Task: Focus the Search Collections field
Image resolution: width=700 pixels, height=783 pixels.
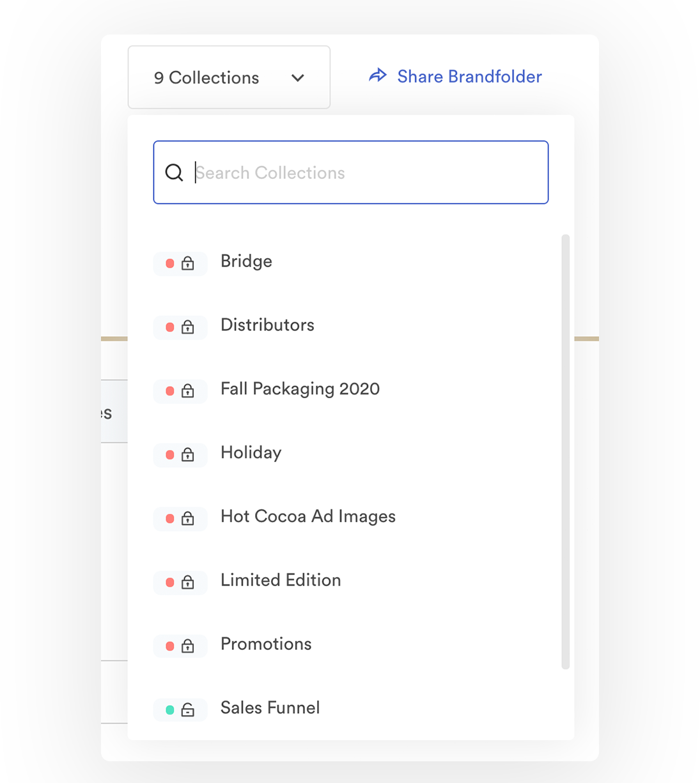Action: click(x=351, y=173)
